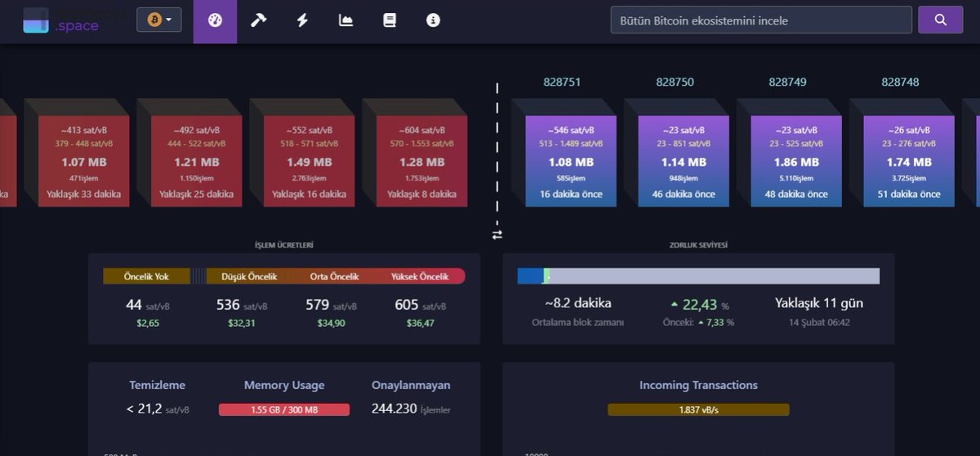Open the dashboard gauge tab

215,20
